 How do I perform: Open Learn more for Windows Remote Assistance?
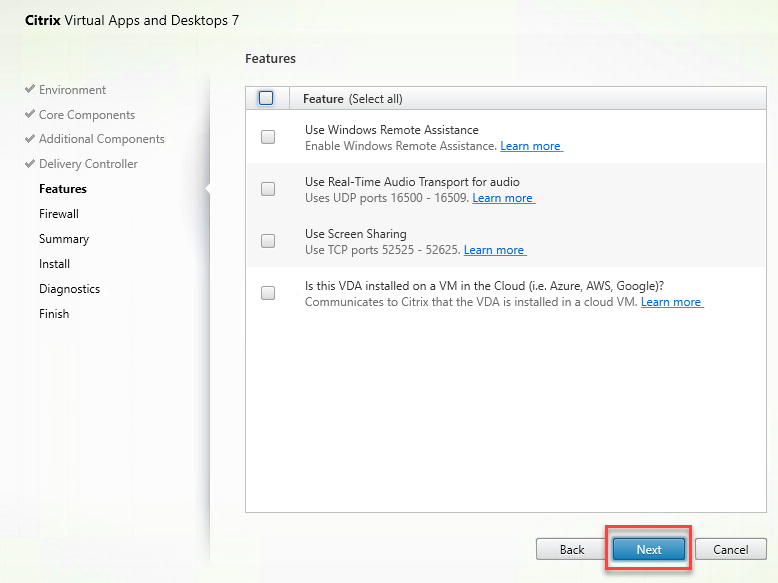(x=530, y=146)
